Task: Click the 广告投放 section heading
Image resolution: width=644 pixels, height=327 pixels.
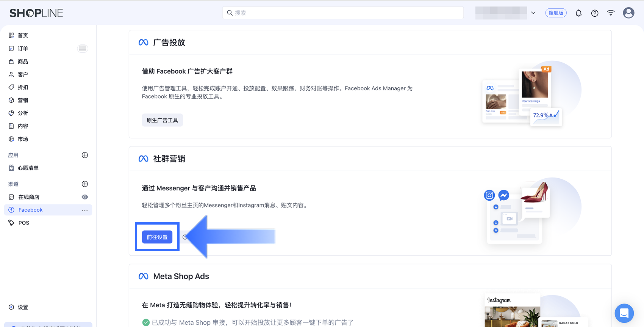Action: pos(169,42)
